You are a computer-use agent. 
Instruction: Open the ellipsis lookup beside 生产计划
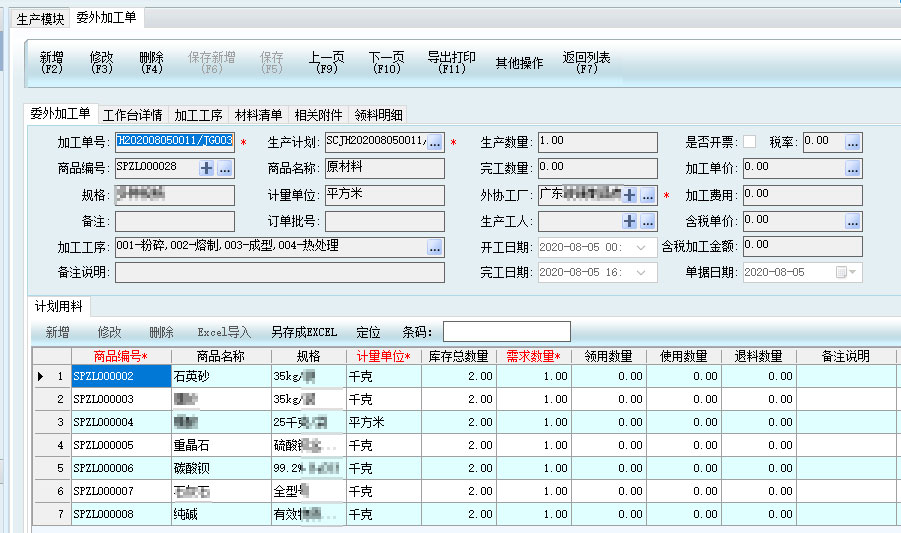click(x=435, y=142)
